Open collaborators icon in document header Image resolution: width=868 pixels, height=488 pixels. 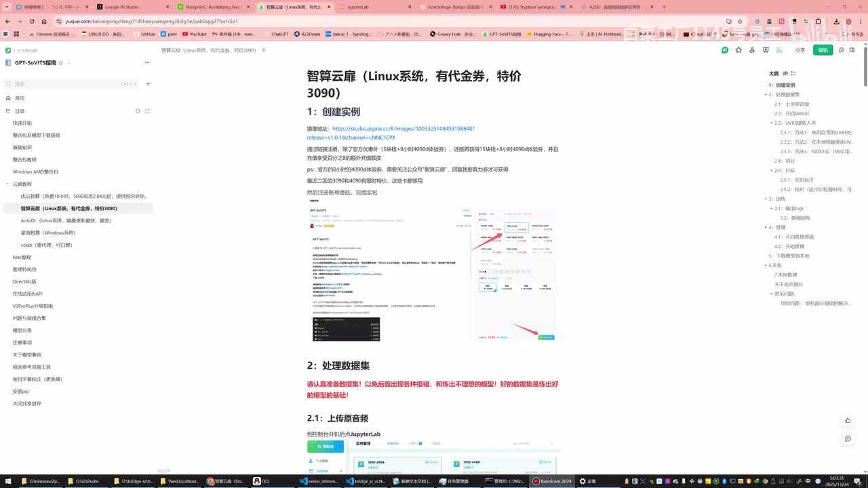752,50
